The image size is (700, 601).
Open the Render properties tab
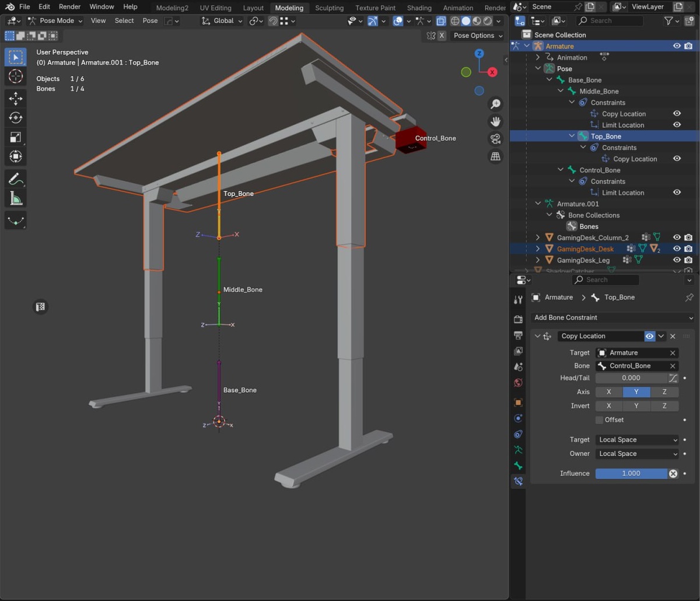(x=518, y=319)
